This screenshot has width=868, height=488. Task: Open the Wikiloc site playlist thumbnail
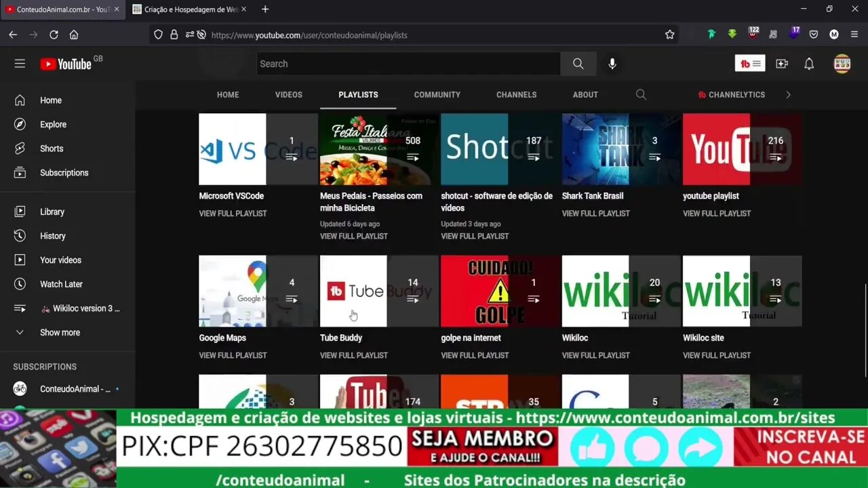[x=743, y=291]
